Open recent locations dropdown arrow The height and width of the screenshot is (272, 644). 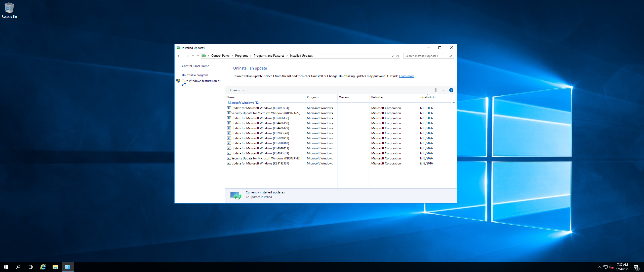point(193,56)
